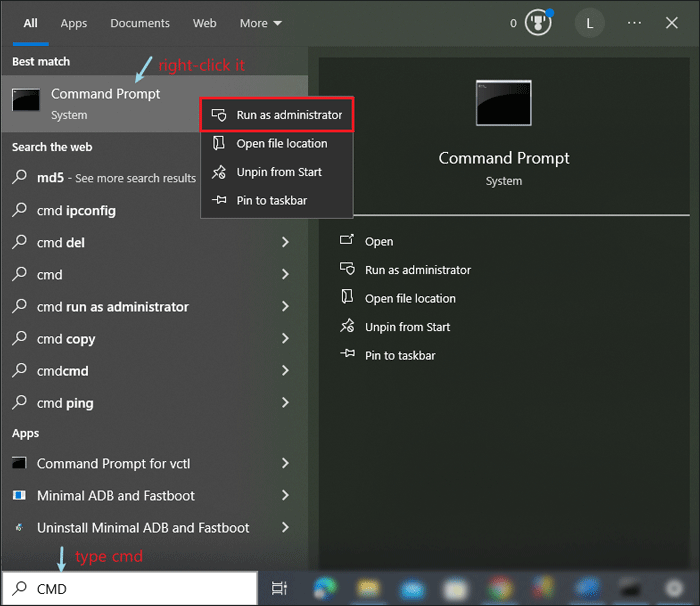Expand Uninstall Minimal ADB and Fastboot arrow
Image resolution: width=700 pixels, height=606 pixels.
pos(285,527)
